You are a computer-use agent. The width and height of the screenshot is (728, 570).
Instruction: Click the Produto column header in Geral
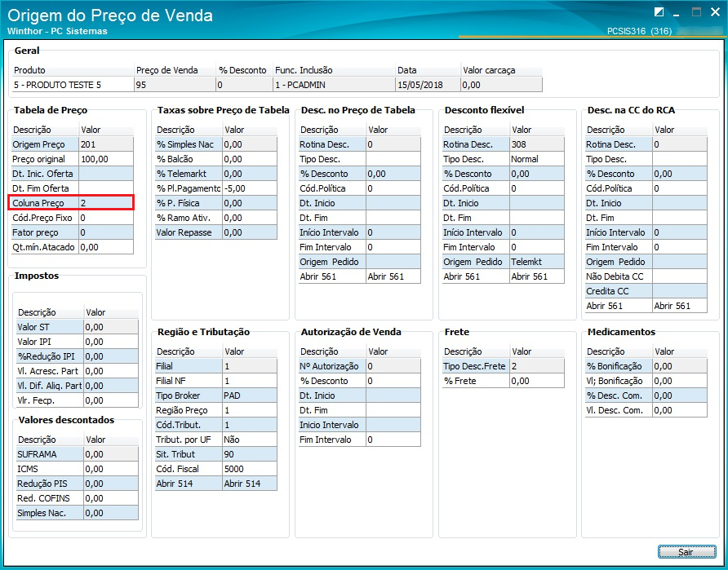73,70
